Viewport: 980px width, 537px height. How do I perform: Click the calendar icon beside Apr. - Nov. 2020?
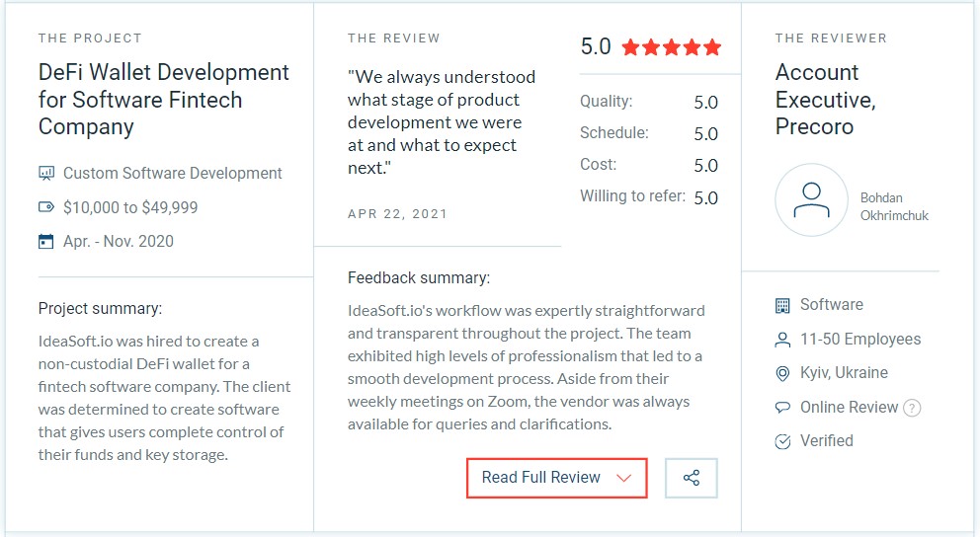(x=46, y=241)
